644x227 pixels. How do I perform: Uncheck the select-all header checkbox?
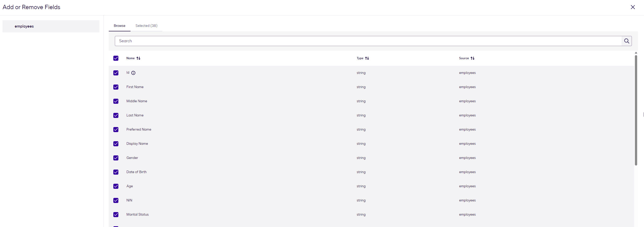[116, 58]
